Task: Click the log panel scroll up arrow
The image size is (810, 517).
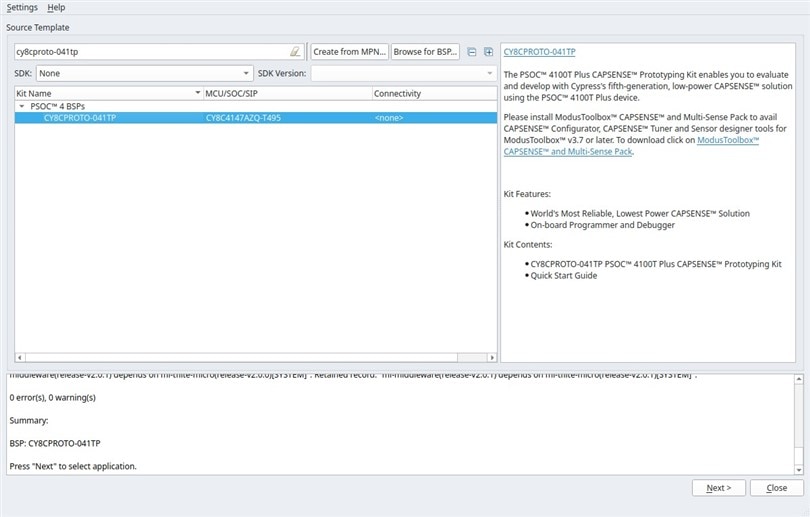Action: 799,379
